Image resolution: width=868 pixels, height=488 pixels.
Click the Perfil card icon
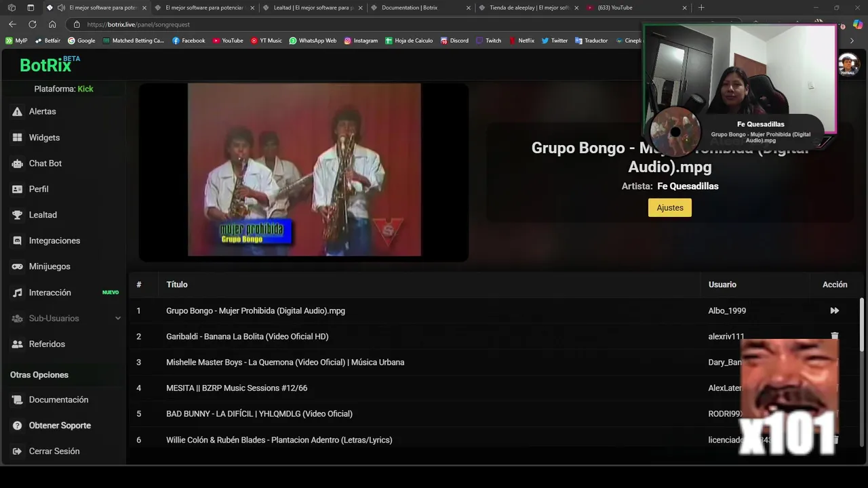point(17,189)
